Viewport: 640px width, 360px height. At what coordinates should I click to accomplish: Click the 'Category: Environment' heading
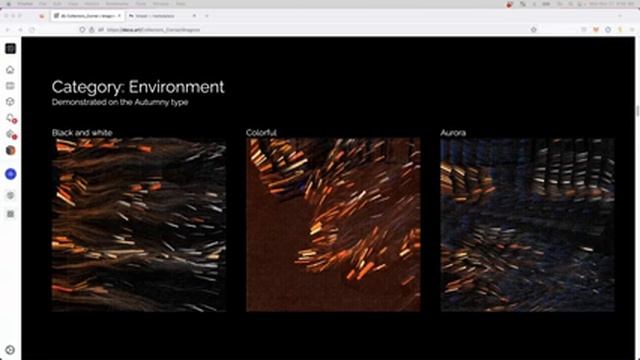(x=138, y=87)
